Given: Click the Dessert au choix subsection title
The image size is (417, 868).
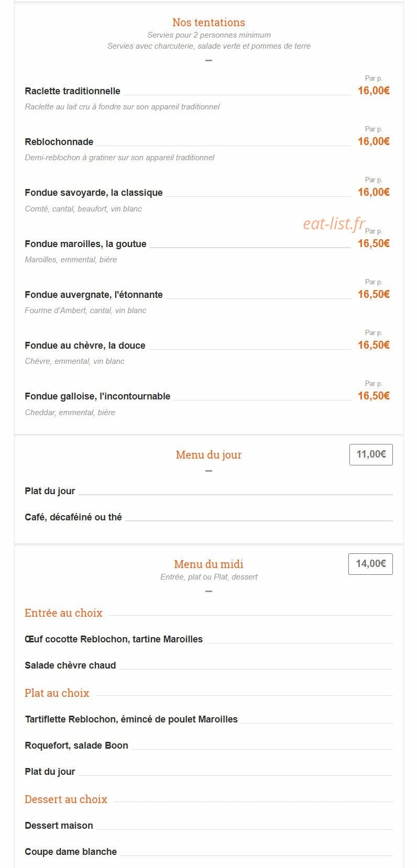Looking at the screenshot, I should click(66, 799).
